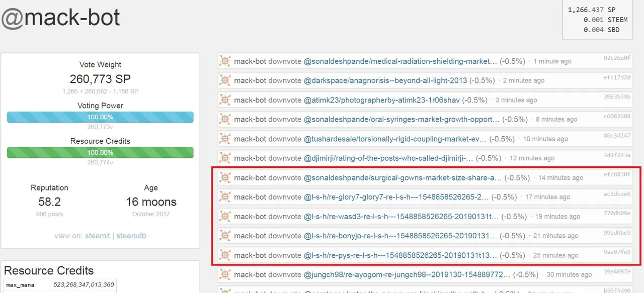Click the '30 minutes ago' timestamp

[569, 275]
